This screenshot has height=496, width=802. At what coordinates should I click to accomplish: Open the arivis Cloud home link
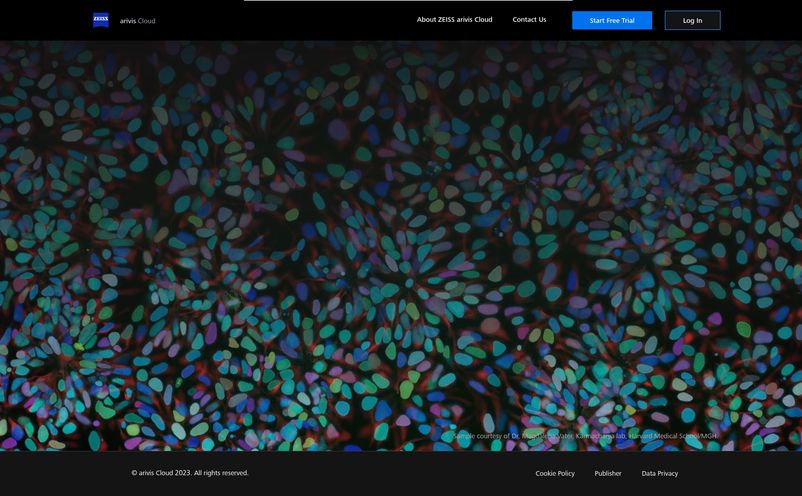[x=138, y=21]
